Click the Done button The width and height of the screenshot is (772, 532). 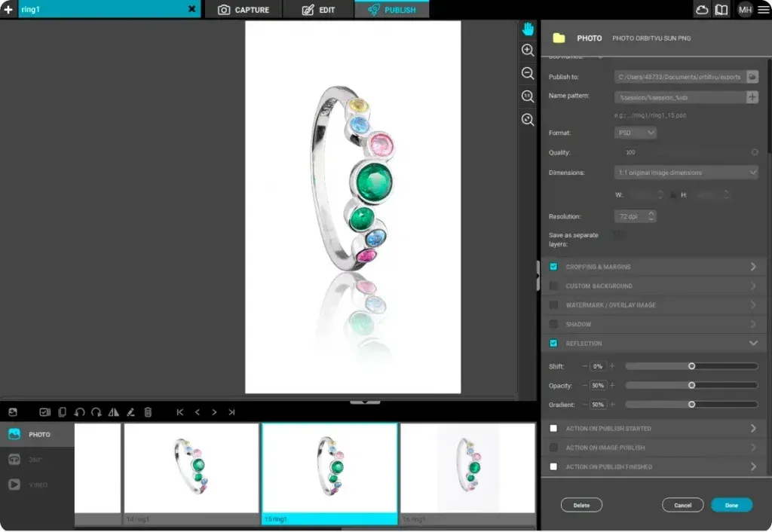[x=731, y=505]
